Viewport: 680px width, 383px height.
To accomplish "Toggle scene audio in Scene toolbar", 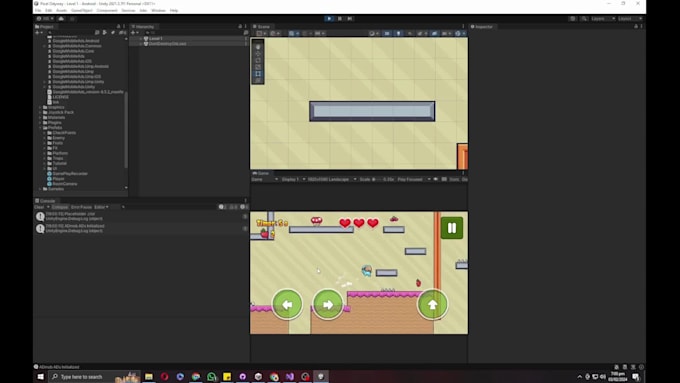I will [x=409, y=33].
